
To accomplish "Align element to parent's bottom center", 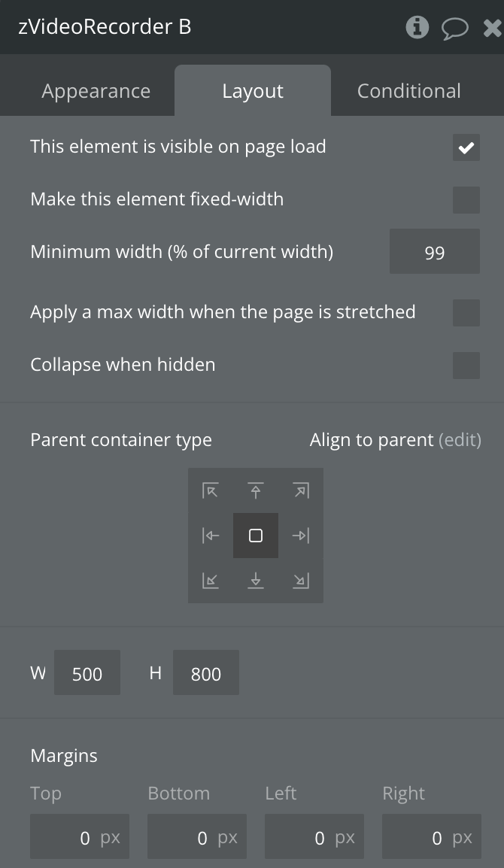I will [x=256, y=580].
